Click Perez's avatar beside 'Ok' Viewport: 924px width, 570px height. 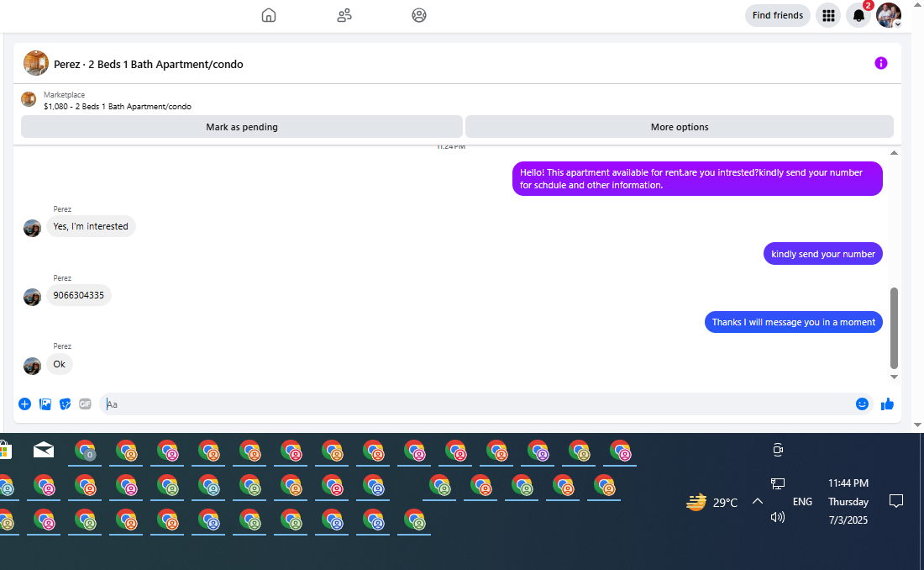coord(32,366)
